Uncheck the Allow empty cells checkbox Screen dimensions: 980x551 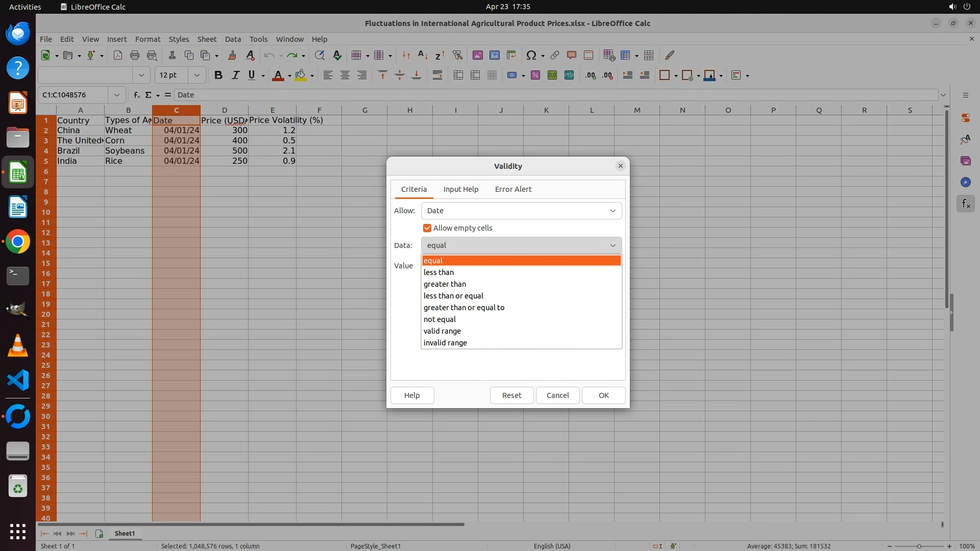point(427,228)
